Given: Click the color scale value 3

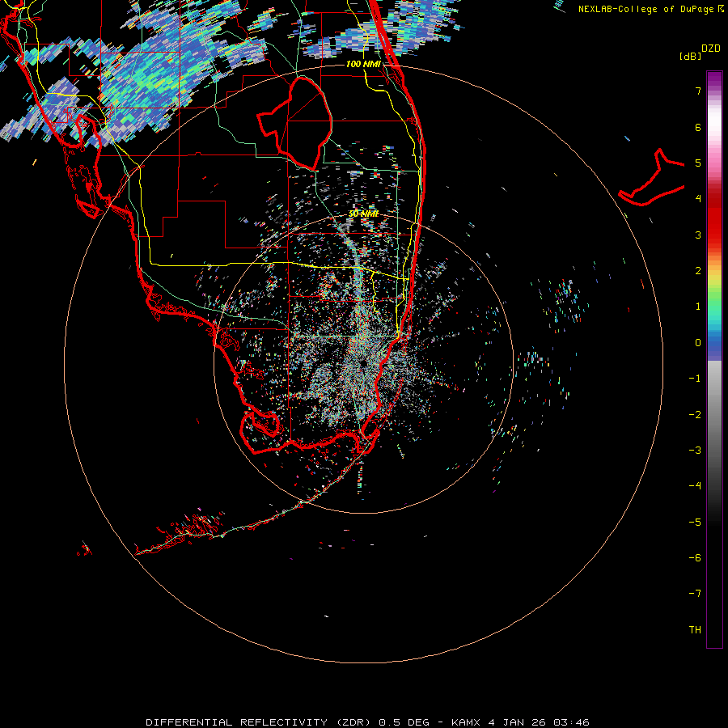Looking at the screenshot, I should [x=698, y=235].
